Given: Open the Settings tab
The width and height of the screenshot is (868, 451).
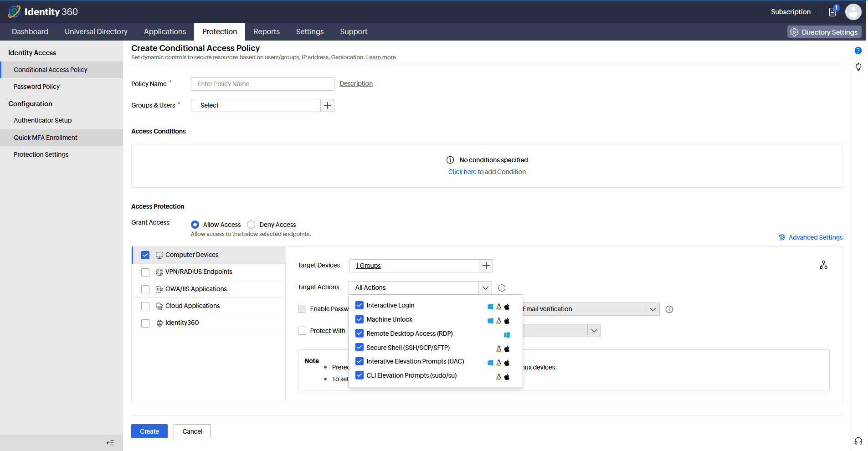Looking at the screenshot, I should pos(310,32).
